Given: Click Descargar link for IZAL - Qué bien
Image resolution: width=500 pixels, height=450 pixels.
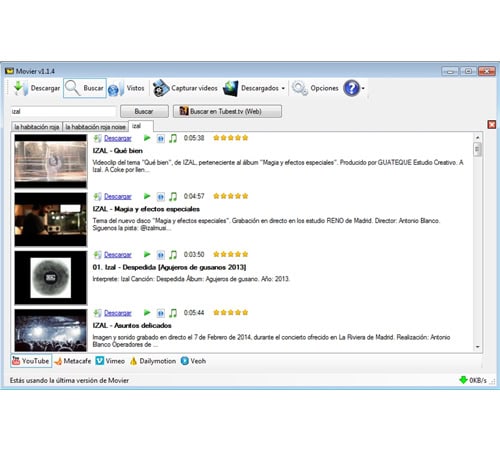Looking at the screenshot, I should (x=118, y=138).
